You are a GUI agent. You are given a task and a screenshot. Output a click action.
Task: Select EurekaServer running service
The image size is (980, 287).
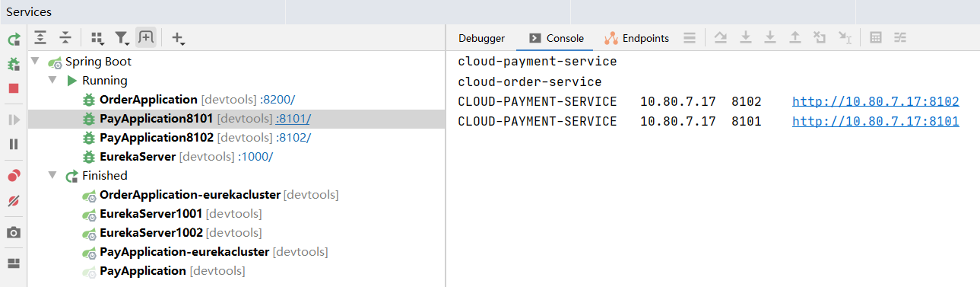point(138,157)
